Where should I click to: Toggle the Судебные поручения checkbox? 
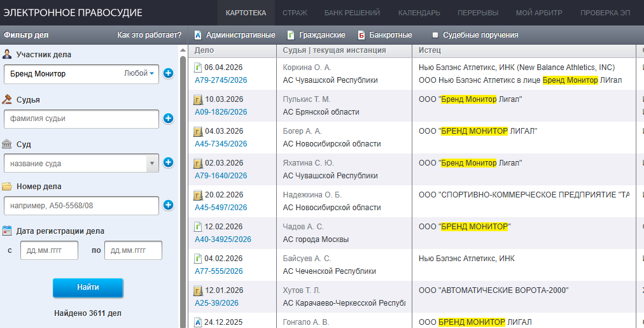pos(435,35)
